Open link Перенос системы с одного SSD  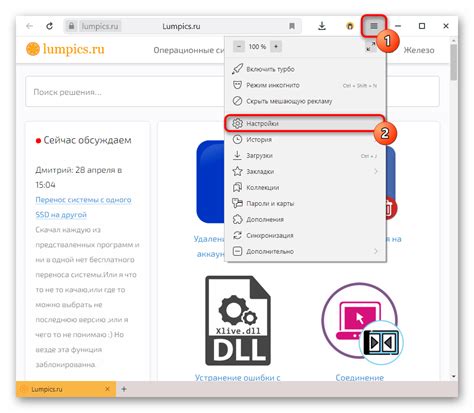click(x=83, y=207)
